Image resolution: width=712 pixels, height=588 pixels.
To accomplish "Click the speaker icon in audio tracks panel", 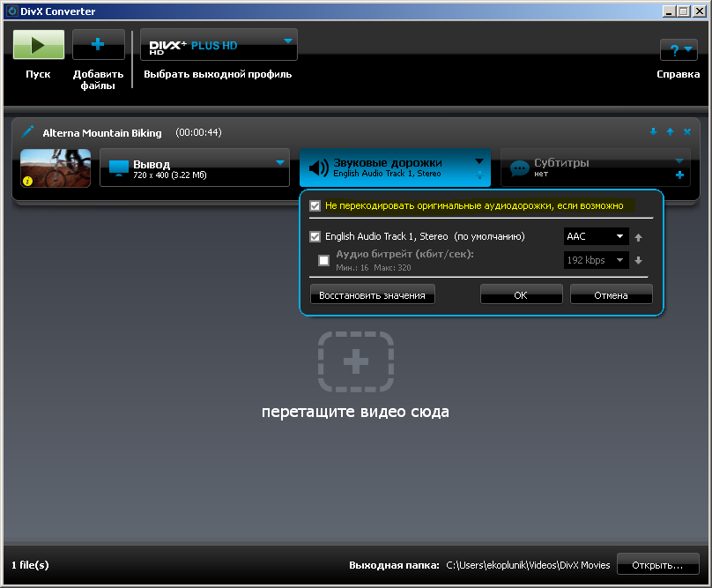I will click(319, 167).
